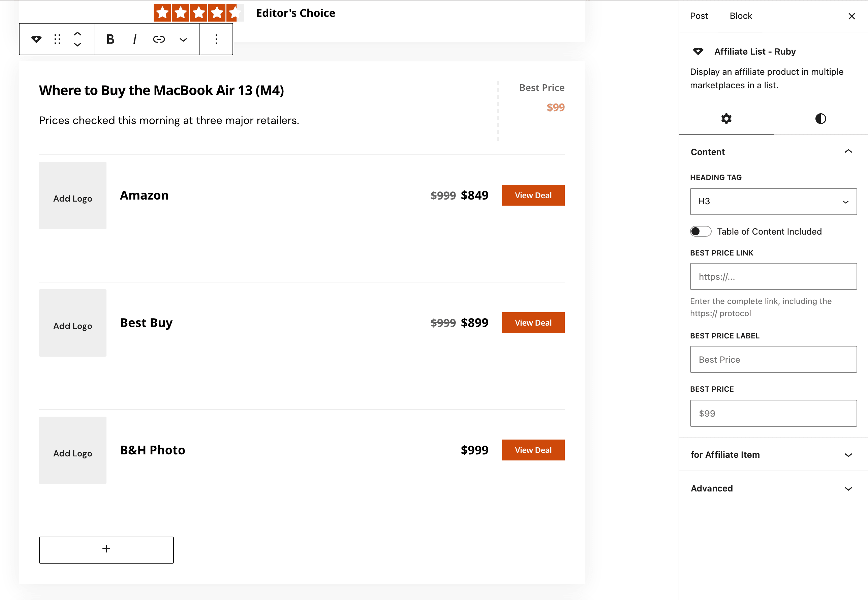This screenshot has height=600, width=868.
Task: Click the Best Price label in the list header
Action: (x=542, y=88)
